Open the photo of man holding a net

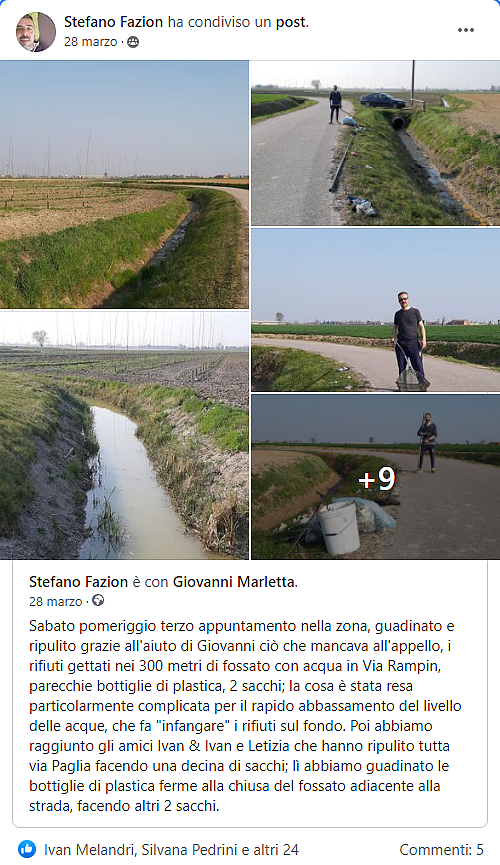[376, 310]
